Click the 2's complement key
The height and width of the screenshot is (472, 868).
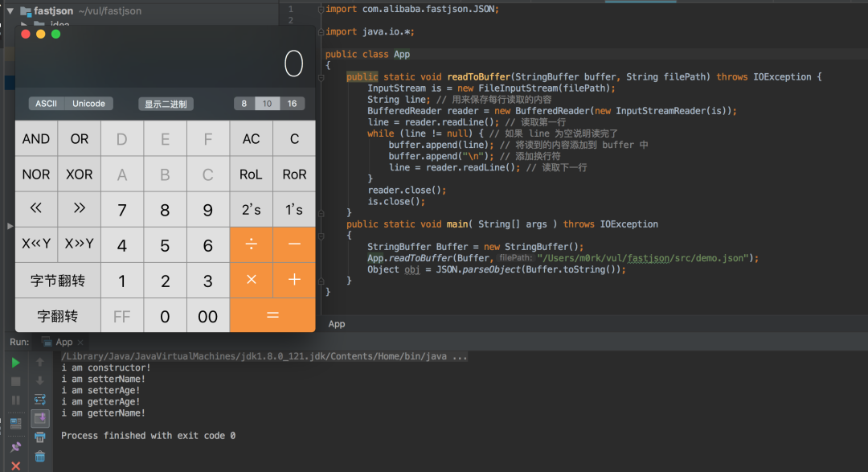252,209
